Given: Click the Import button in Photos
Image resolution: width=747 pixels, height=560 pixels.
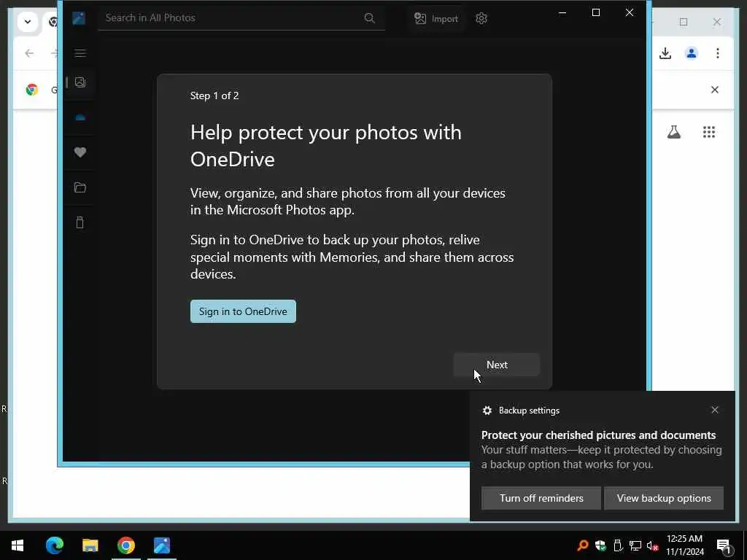Looking at the screenshot, I should (x=436, y=18).
